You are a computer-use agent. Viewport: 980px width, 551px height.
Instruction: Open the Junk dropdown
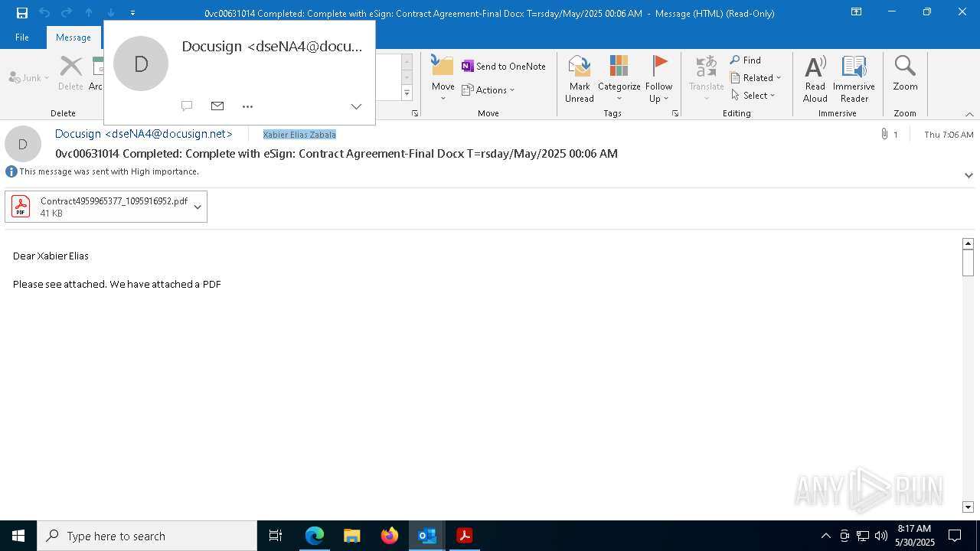click(29, 77)
